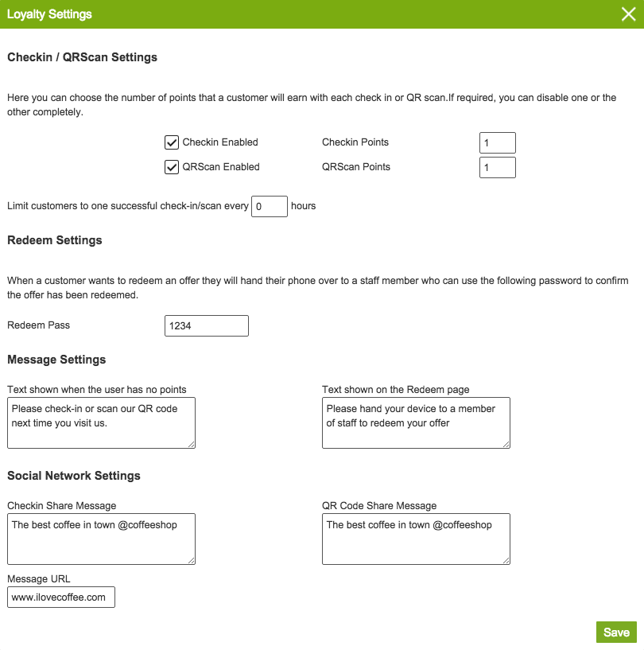Image resolution: width=644 pixels, height=650 pixels.
Task: Click the Loyalty Settings title bar text
Action: pyautogui.click(x=49, y=14)
